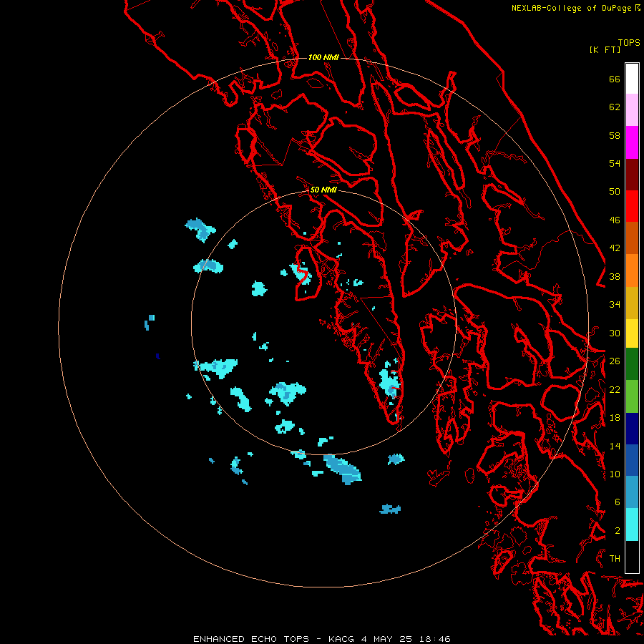The image size is (644, 644).
Task: Click legend value 34
Action: [x=615, y=305]
